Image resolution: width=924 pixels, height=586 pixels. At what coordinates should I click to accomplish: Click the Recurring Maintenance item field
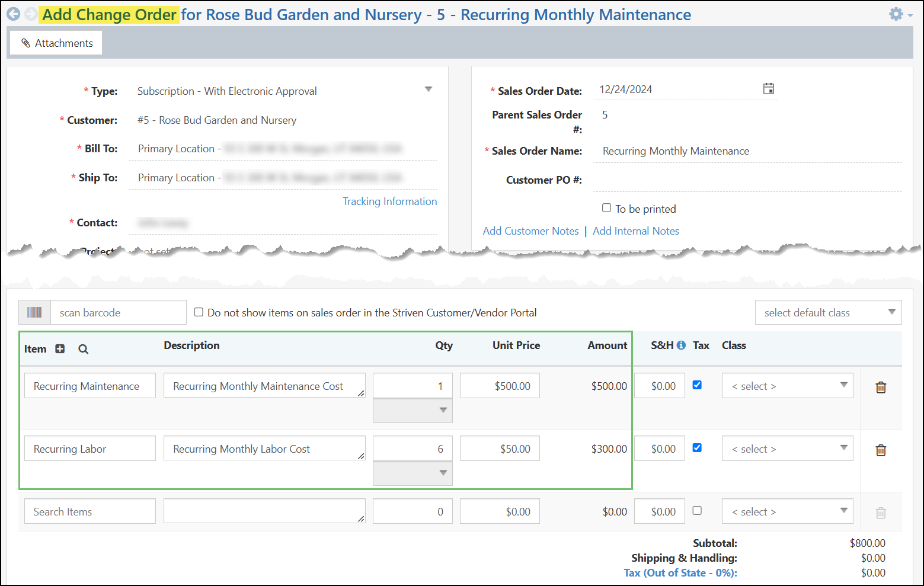90,386
